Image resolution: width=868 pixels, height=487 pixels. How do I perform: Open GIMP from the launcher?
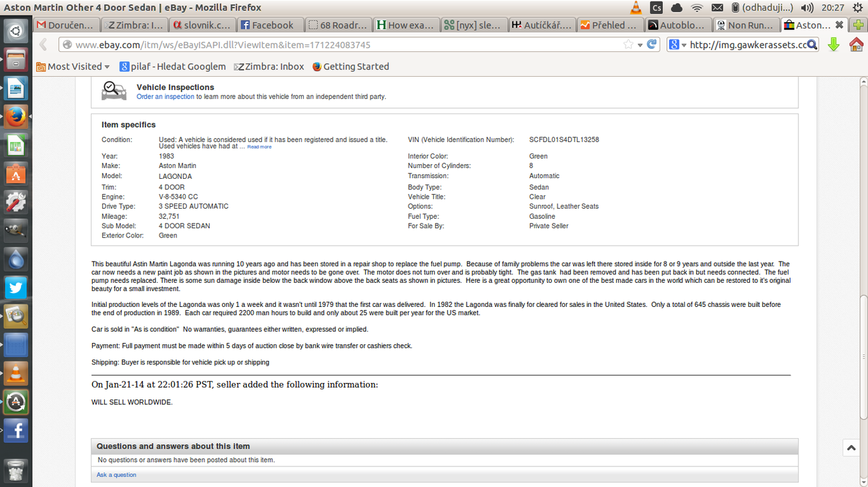tap(15, 231)
